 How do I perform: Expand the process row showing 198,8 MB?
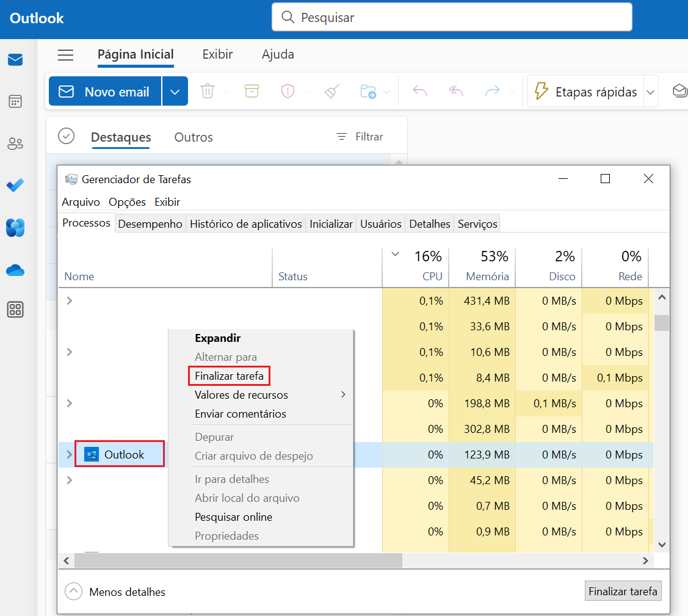pos(70,403)
